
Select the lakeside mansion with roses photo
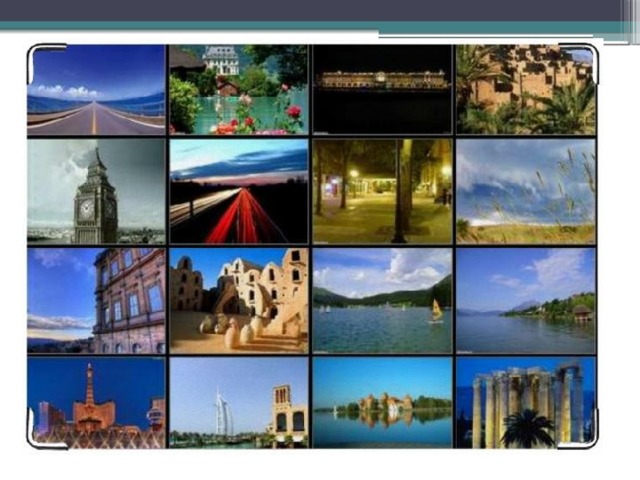(239, 90)
